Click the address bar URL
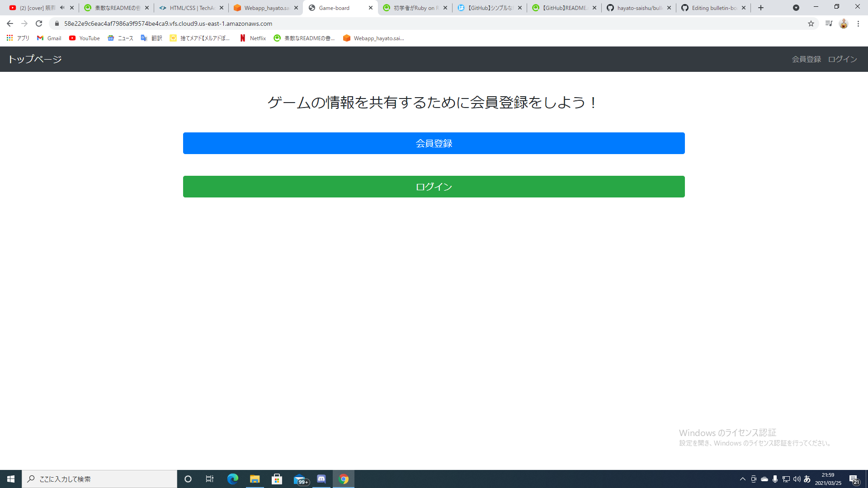 (x=168, y=23)
